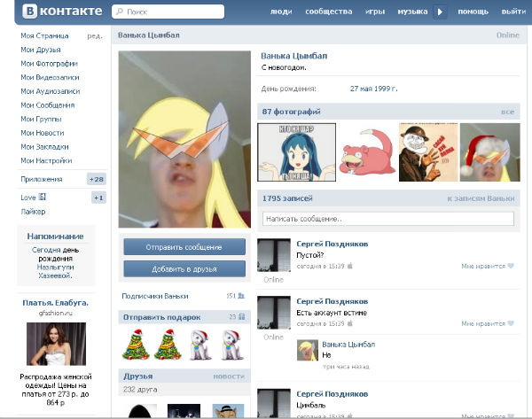
Task: Expand all photos via the "все" link
Action: pyautogui.click(x=507, y=113)
